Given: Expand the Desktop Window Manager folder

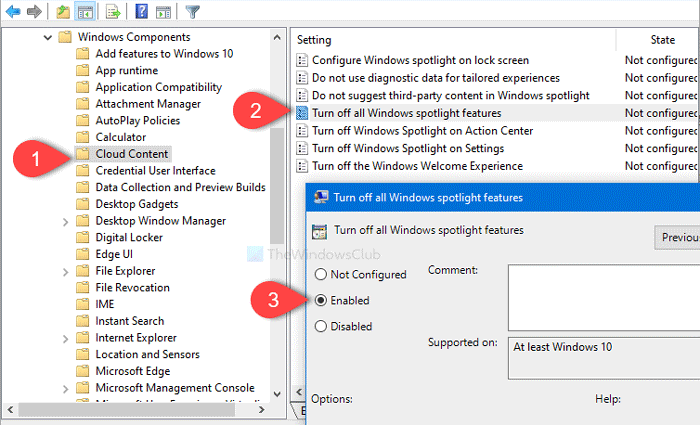Looking at the screenshot, I should point(66,221).
